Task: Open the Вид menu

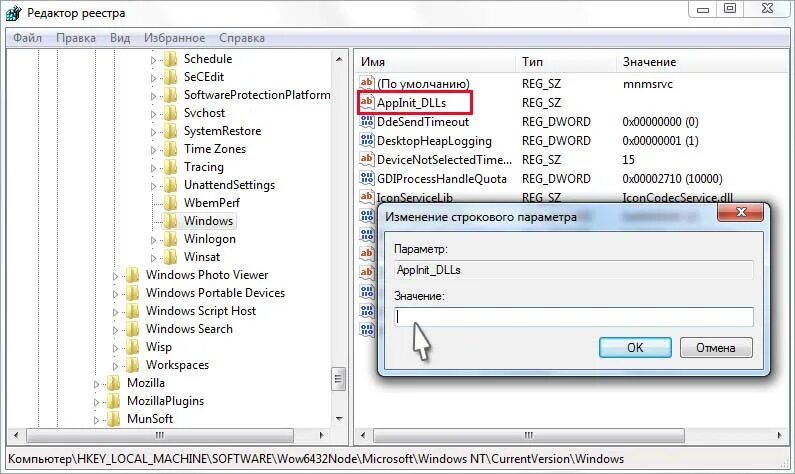Action: 120,38
